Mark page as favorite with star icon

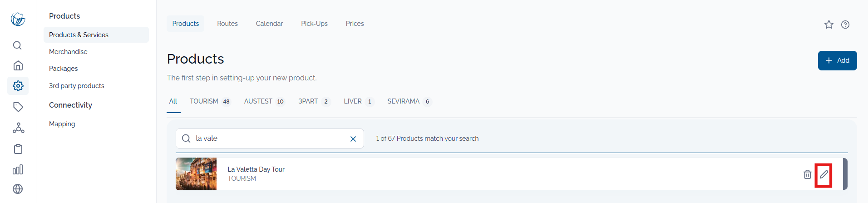pos(829,25)
